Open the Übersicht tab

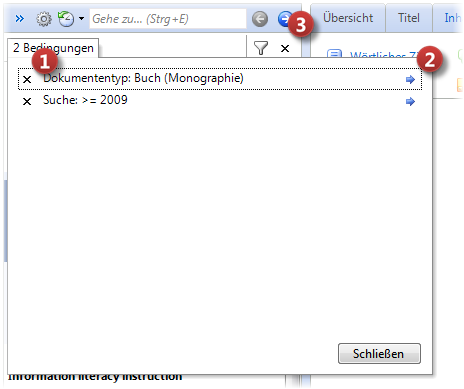(348, 18)
